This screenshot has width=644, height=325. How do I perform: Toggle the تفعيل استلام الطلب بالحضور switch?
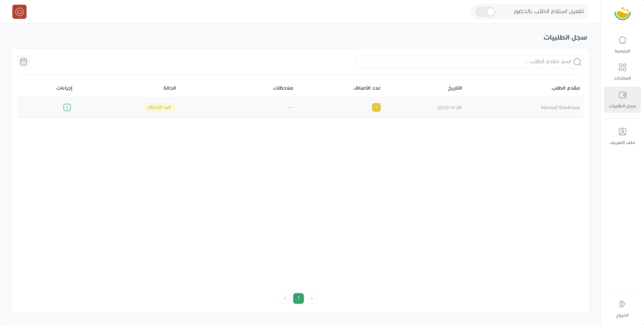[485, 12]
